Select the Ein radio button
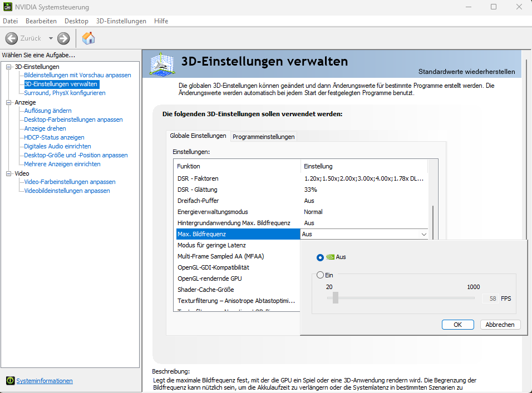532x393 pixels. [x=320, y=275]
